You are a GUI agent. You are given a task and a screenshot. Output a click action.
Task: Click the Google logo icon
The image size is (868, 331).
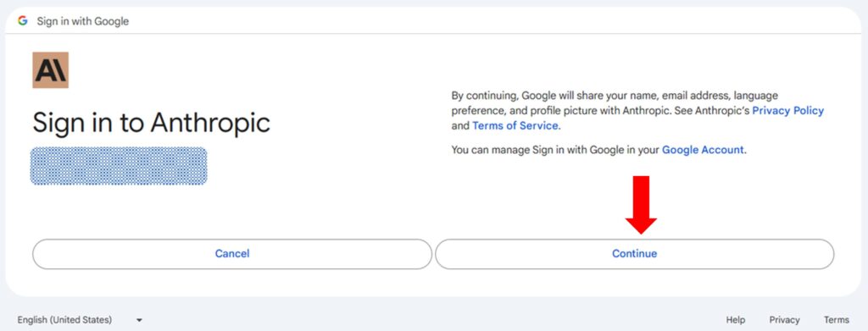pos(23,21)
